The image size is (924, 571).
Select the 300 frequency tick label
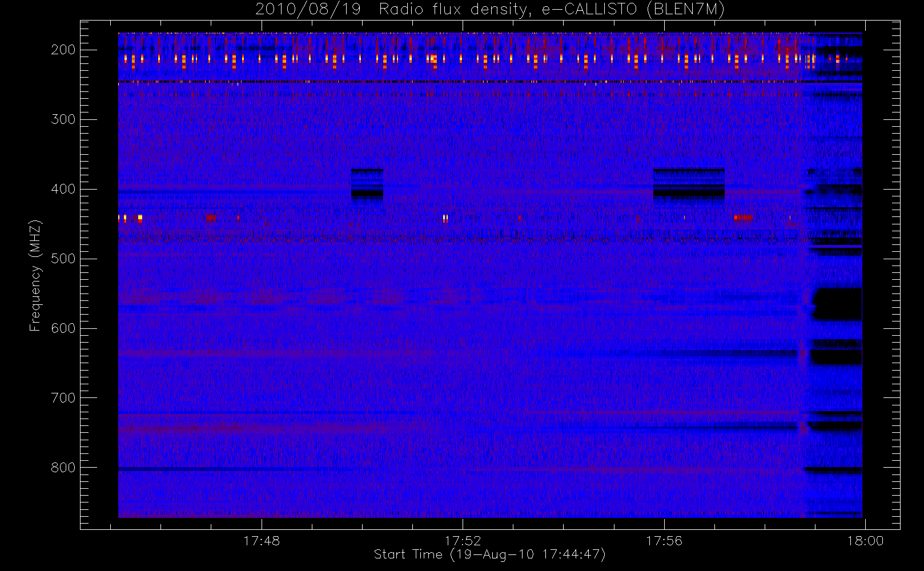coord(63,119)
